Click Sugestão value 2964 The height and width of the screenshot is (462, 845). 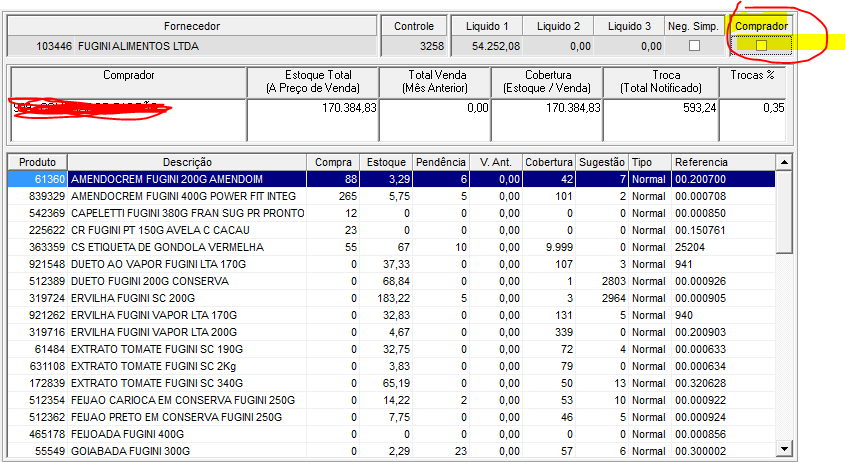[613, 298]
